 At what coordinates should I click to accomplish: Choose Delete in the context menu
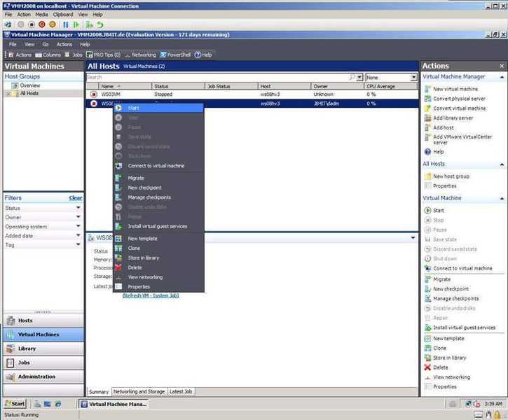[x=158, y=267]
